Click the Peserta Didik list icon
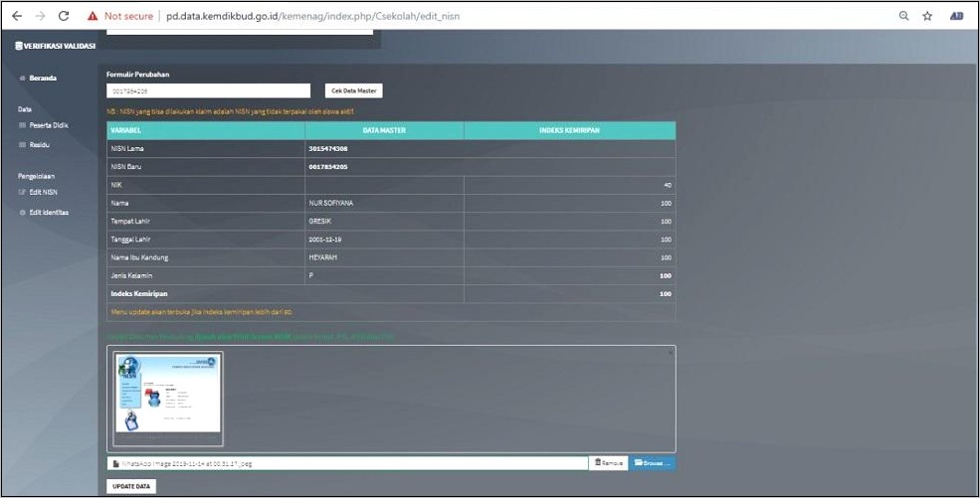 23,125
